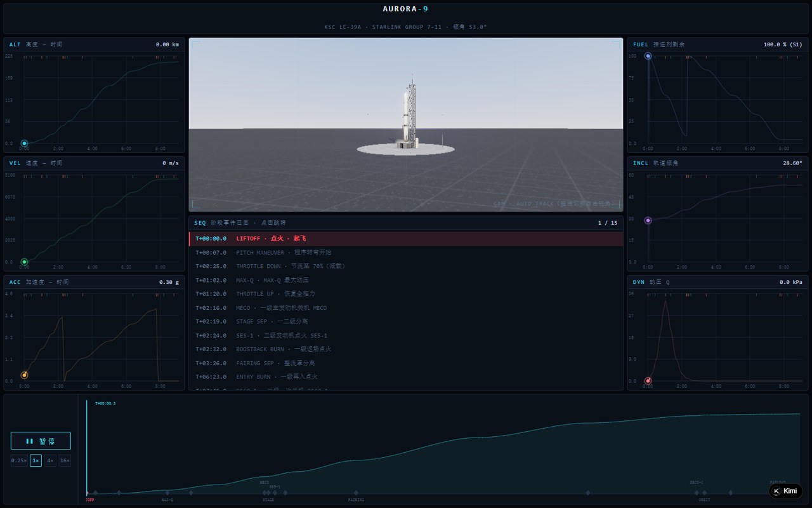Click the 0.0 kPa dynamic pressure readout

pyautogui.click(x=792, y=282)
